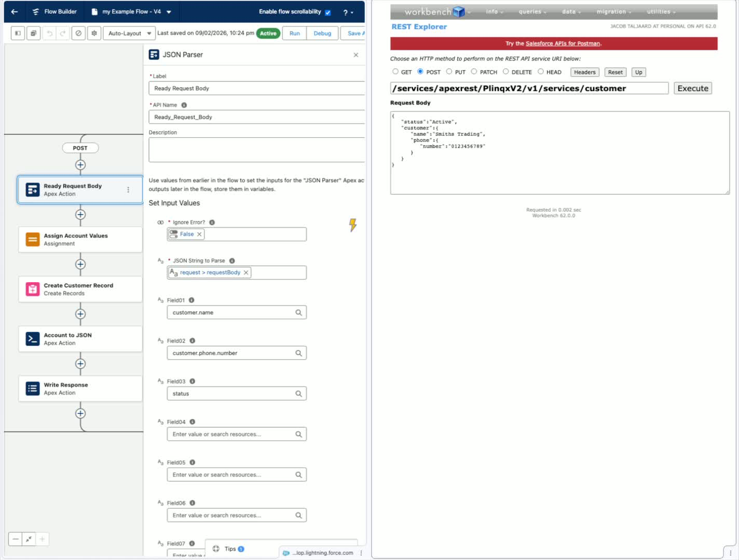Fit flow canvas to view
The height and width of the screenshot is (560, 739).
click(29, 539)
